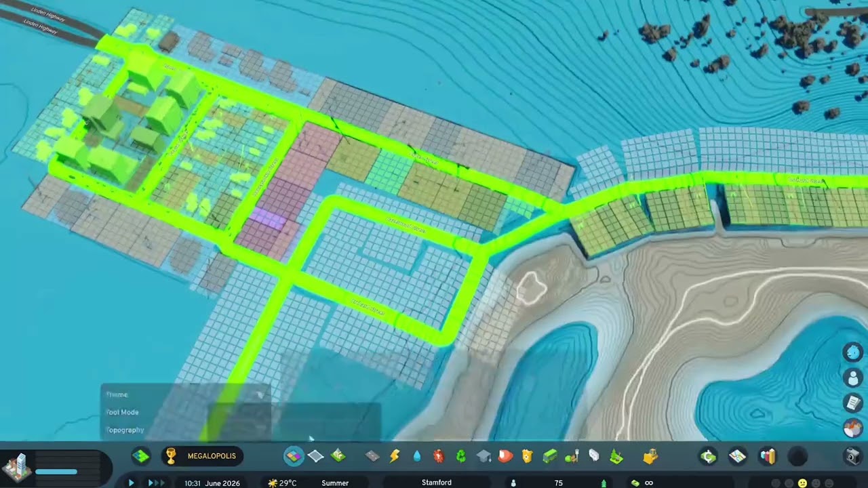The width and height of the screenshot is (868, 488).
Task: Open the Info Views green layers button
Action: pos(141,456)
